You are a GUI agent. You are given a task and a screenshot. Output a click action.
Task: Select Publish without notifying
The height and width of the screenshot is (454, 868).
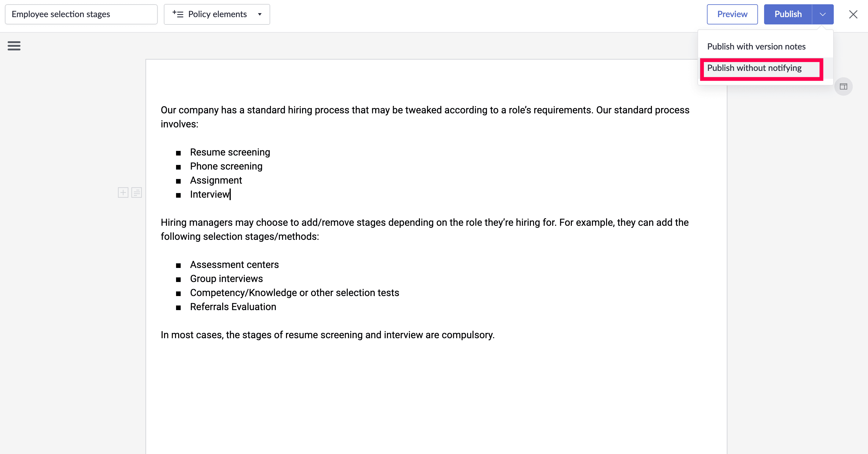[754, 68]
